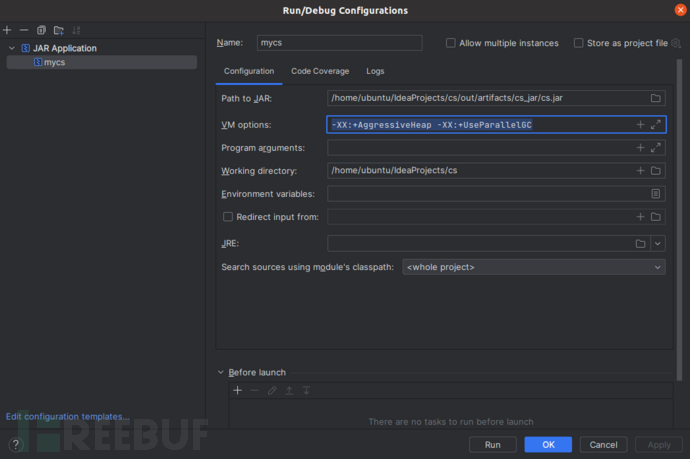Click the Run button
The image size is (690, 459).
[x=493, y=444]
